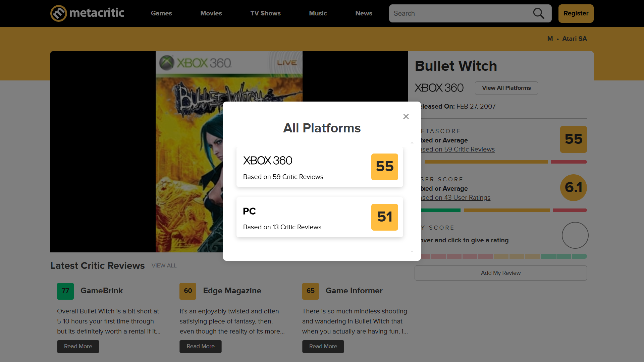The height and width of the screenshot is (362, 644).
Task: Click the Register button
Action: pyautogui.click(x=576, y=13)
